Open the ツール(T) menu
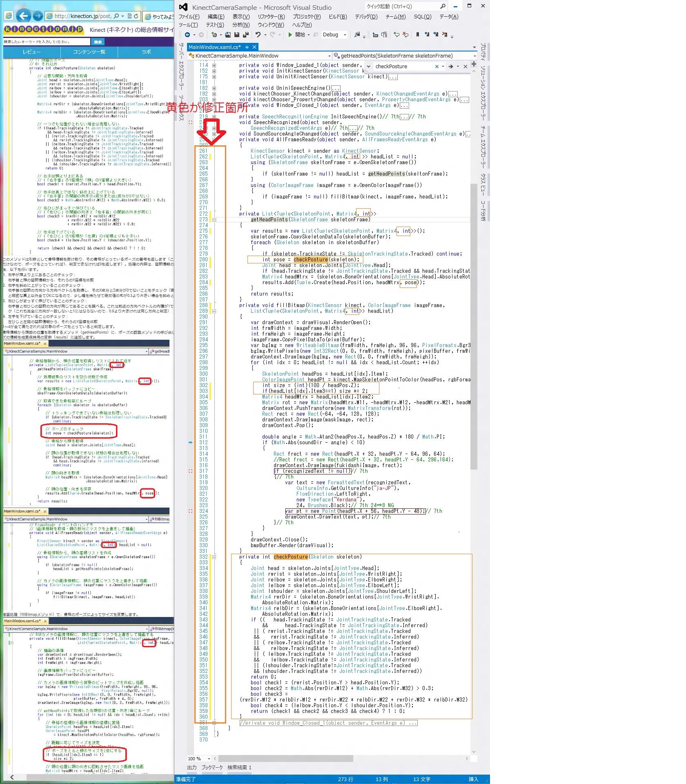Image resolution: width=686 pixels, height=784 pixels. 188,25
